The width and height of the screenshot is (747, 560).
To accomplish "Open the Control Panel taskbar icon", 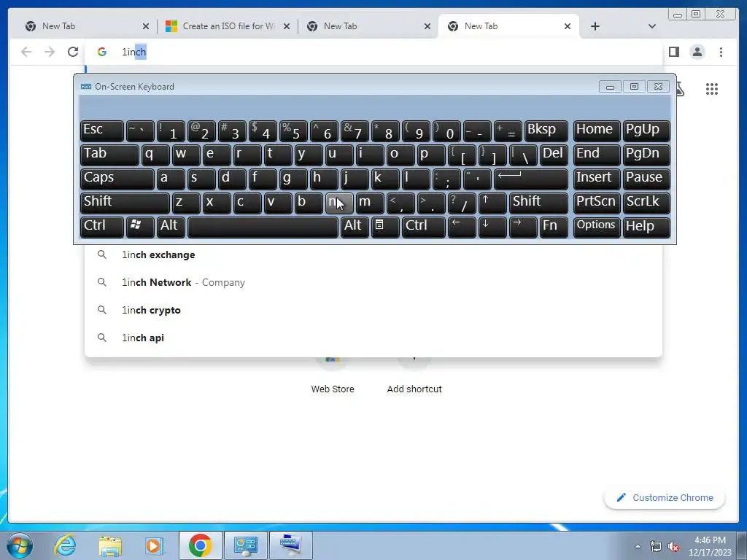I will coord(245,545).
